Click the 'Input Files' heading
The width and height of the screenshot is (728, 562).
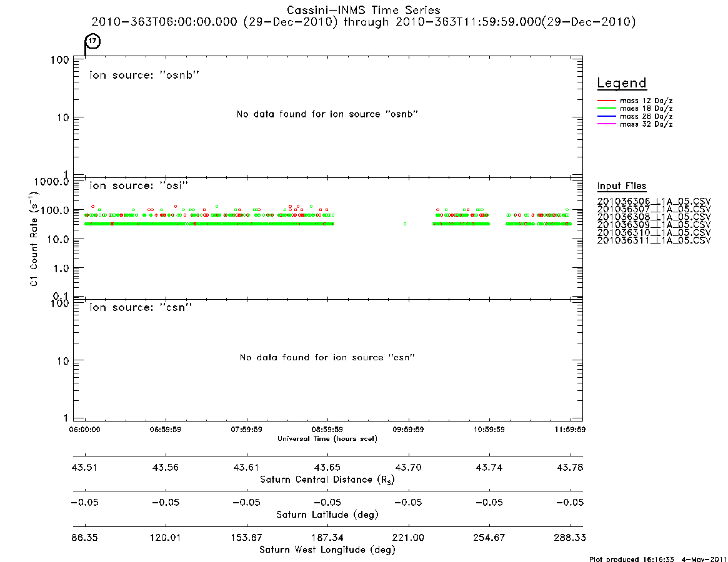[x=622, y=186]
